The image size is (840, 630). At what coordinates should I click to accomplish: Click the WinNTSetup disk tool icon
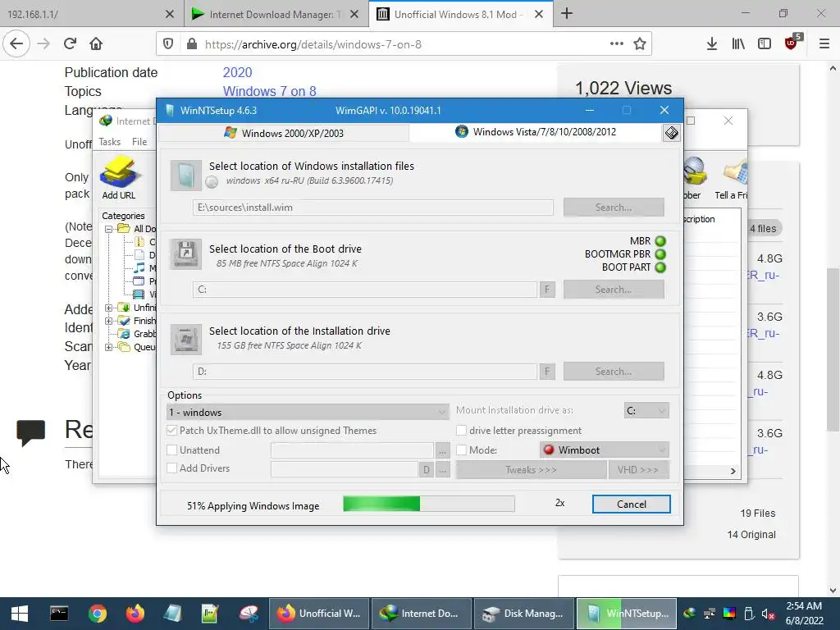point(672,133)
